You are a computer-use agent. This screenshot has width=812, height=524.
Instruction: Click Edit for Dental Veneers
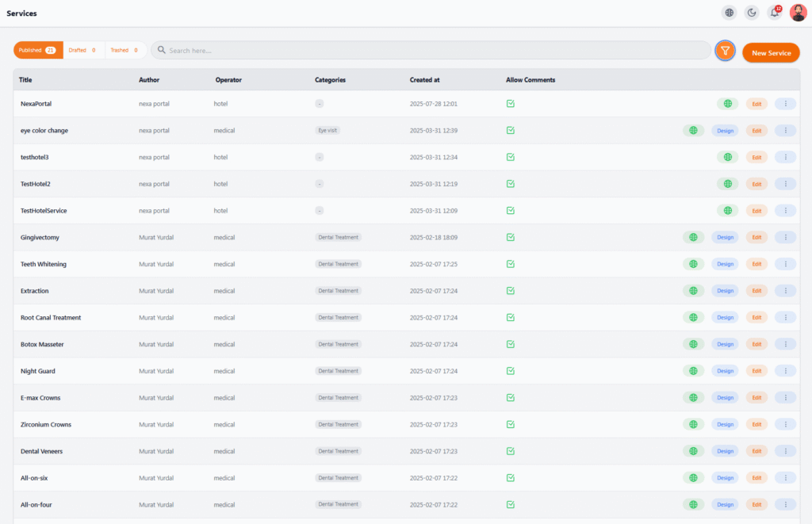coord(756,451)
